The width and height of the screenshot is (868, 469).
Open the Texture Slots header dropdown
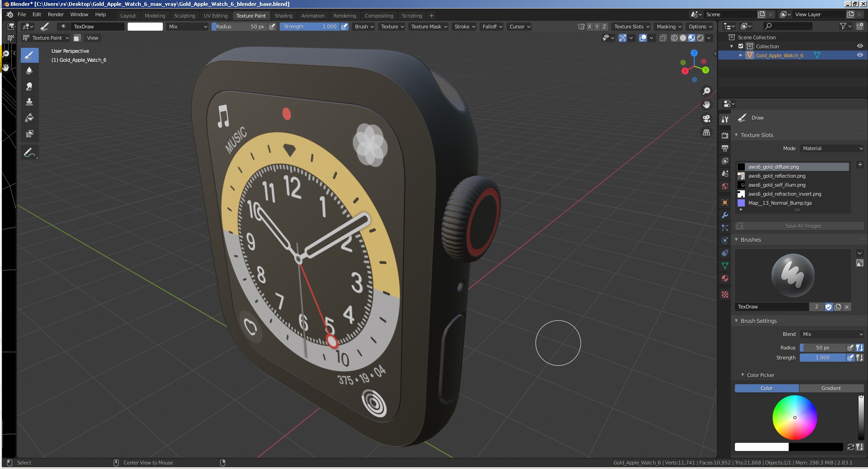coord(632,27)
